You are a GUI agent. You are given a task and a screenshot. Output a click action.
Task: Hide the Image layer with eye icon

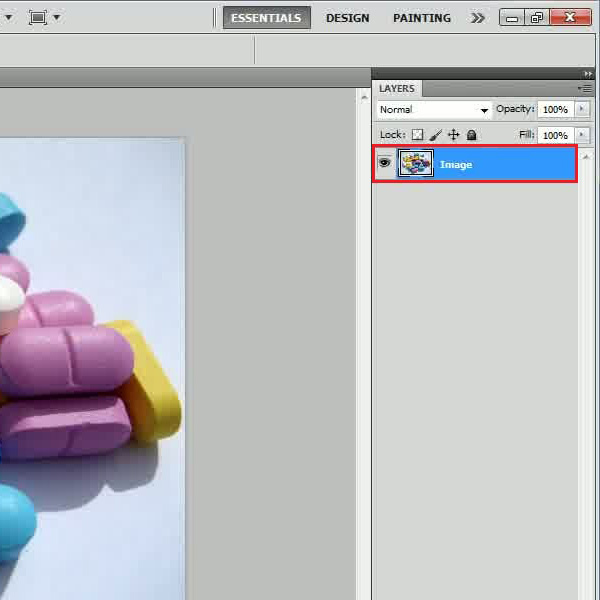[385, 163]
